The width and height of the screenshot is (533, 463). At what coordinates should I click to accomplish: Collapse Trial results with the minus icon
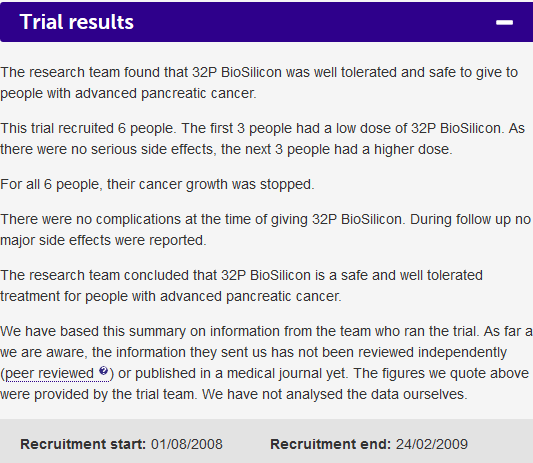point(504,22)
